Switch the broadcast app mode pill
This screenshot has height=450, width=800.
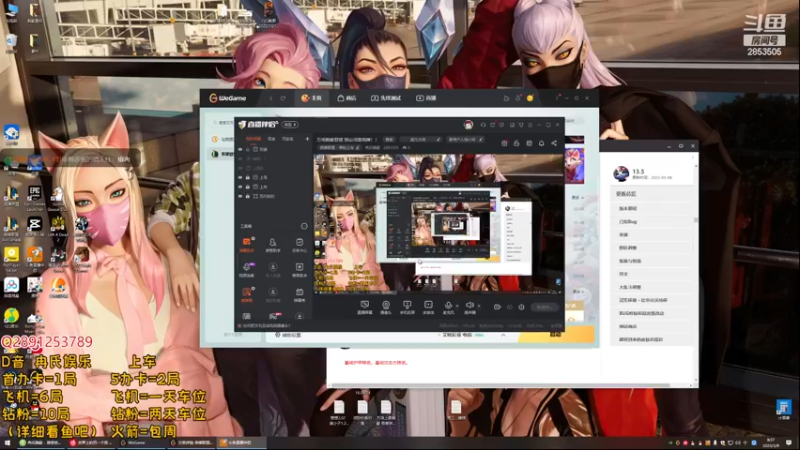point(290,124)
